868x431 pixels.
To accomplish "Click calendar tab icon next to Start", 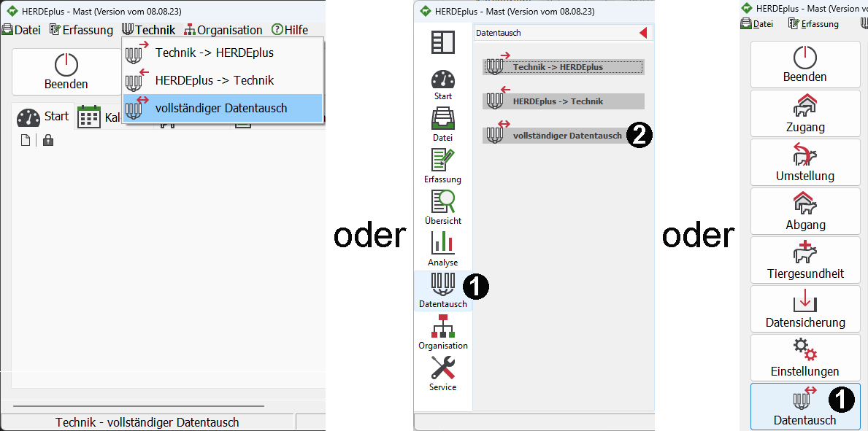I will click(x=88, y=117).
